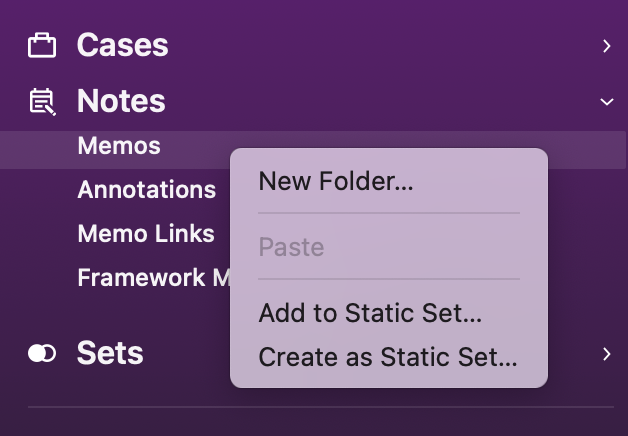This screenshot has width=628, height=436.
Task: Click the Sets overlapping circles icon
Action: point(42,353)
